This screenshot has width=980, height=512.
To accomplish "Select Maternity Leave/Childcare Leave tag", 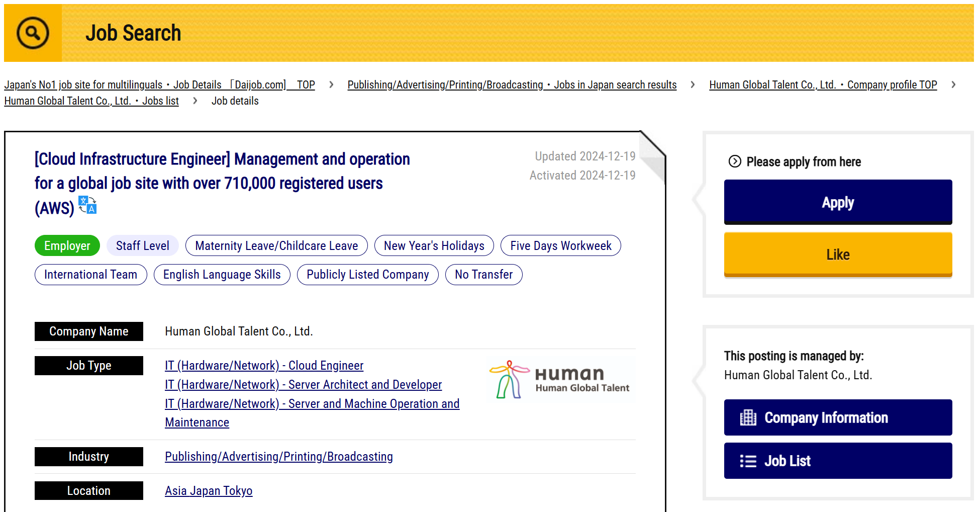I will pyautogui.click(x=276, y=245).
